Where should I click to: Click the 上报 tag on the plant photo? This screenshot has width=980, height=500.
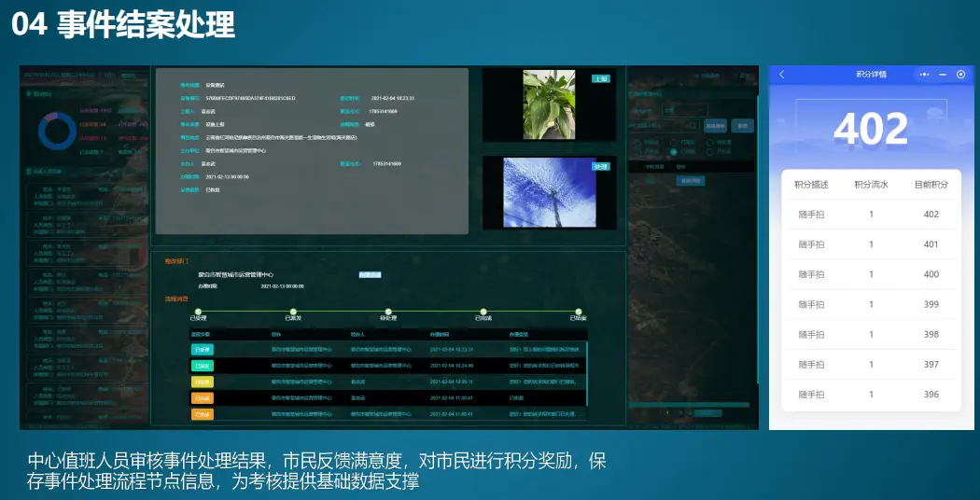[x=600, y=78]
